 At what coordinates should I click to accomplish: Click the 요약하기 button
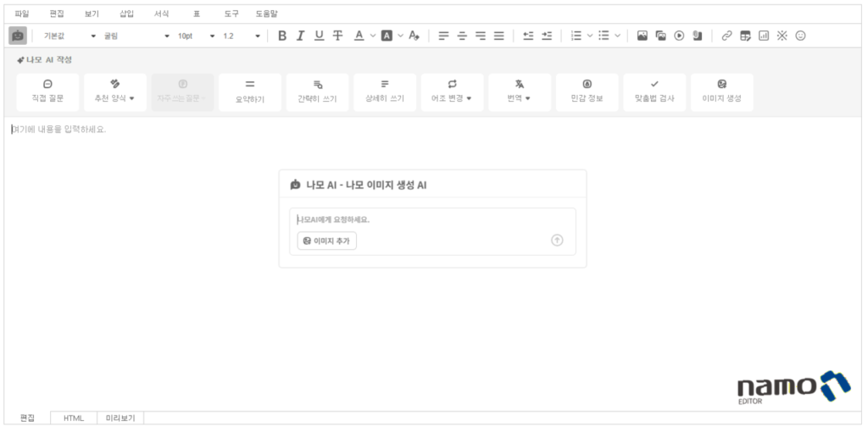tap(250, 91)
